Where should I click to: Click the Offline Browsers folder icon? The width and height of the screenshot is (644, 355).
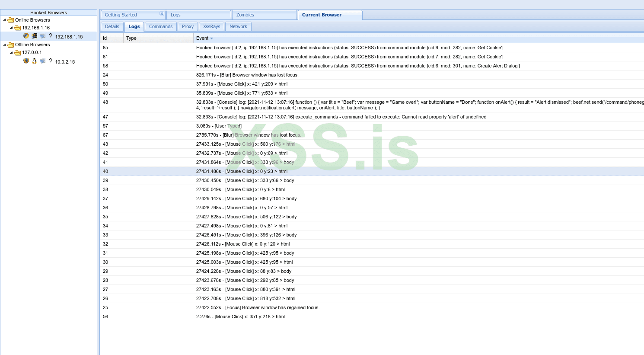coord(11,45)
